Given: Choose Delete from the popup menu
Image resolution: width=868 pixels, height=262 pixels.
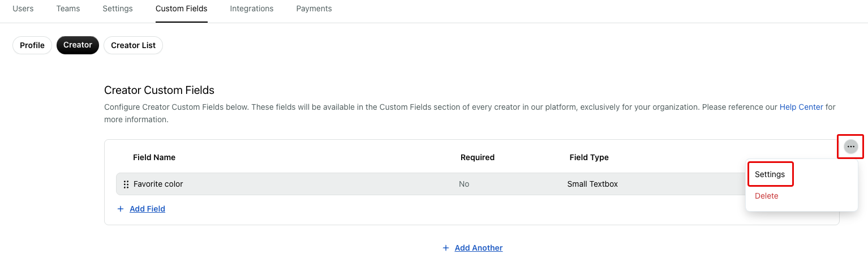Looking at the screenshot, I should point(766,196).
